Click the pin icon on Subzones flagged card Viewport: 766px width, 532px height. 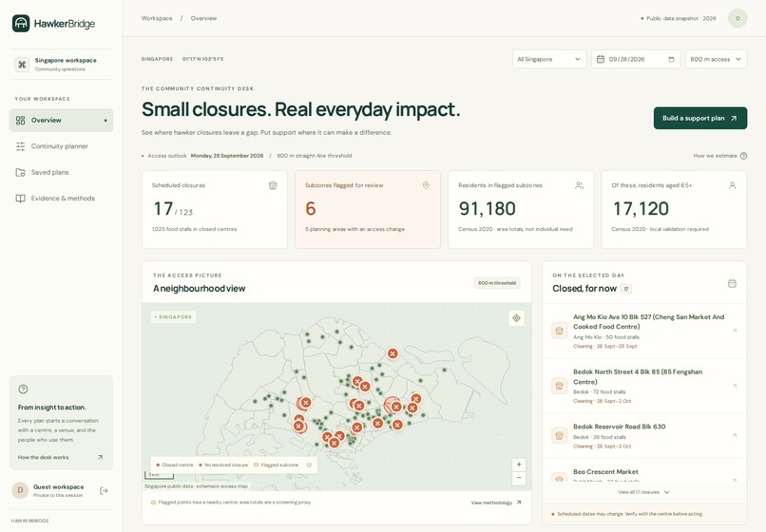coord(426,185)
